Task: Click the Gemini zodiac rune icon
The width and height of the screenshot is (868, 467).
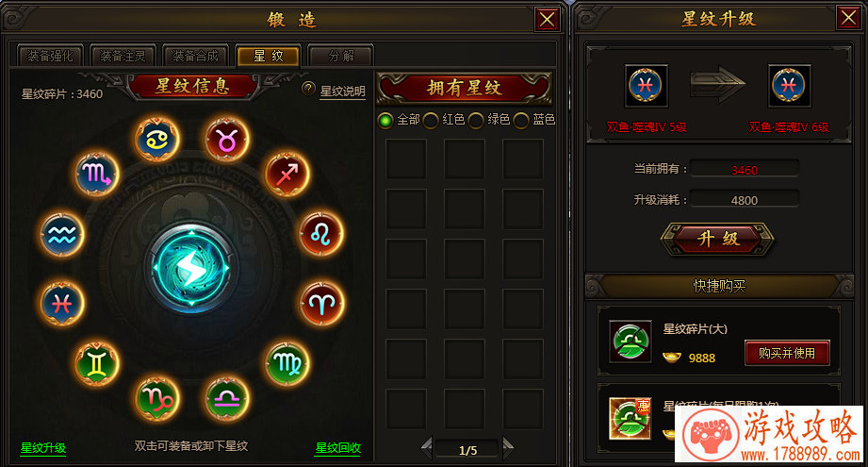Action: pos(97,363)
